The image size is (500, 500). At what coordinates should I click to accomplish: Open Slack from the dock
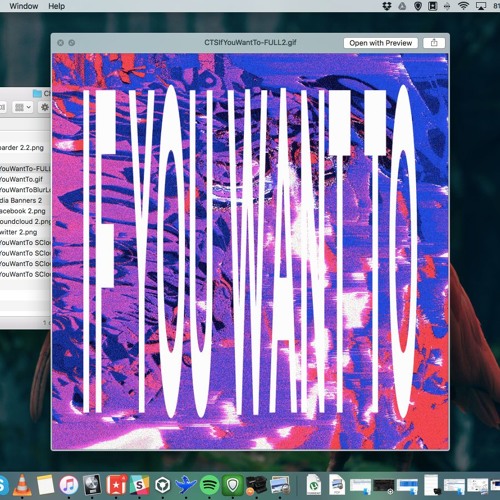pos(139,485)
